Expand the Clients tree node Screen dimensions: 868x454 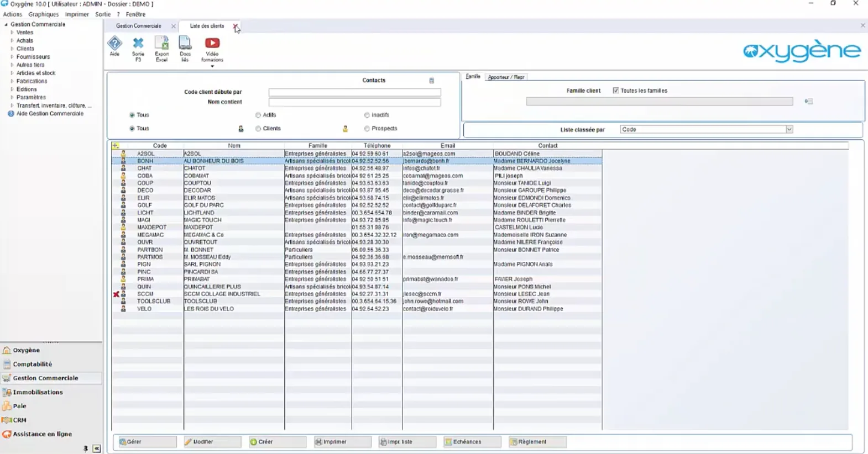pos(12,49)
